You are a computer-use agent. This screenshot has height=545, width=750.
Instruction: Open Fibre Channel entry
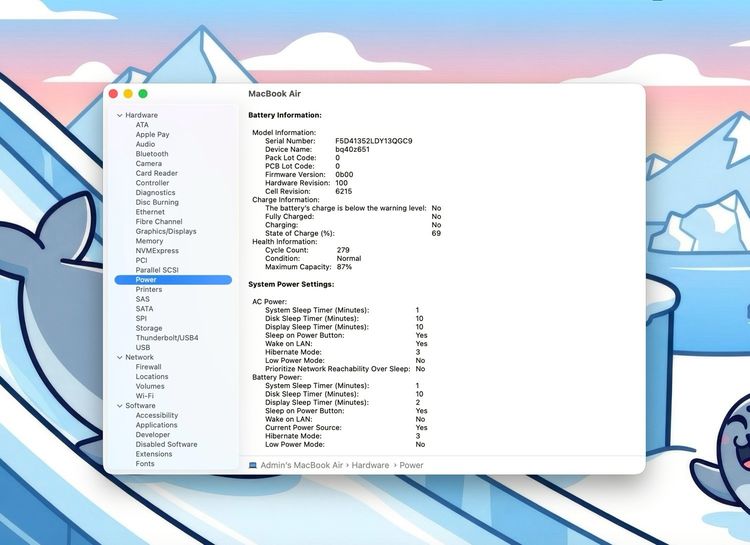159,222
